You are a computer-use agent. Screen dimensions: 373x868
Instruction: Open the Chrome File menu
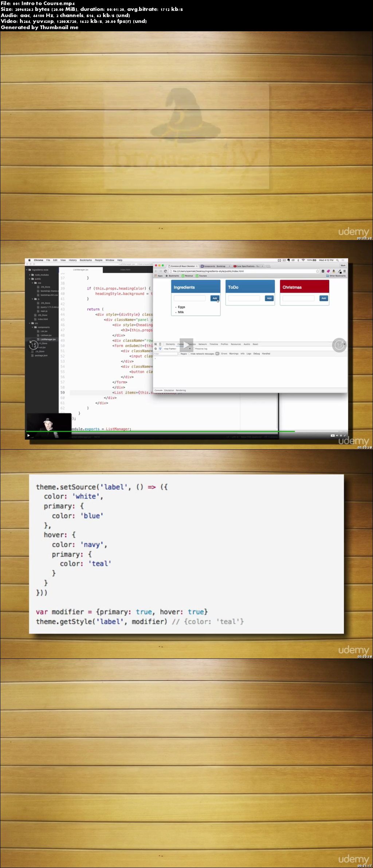48,260
